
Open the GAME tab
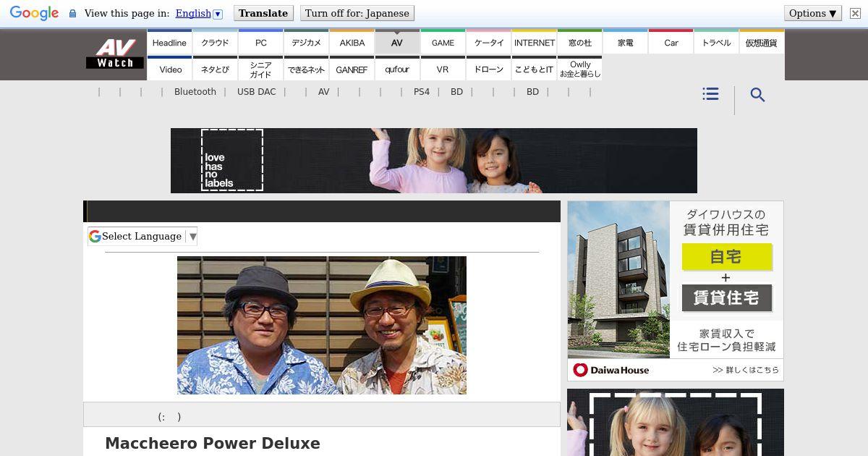(x=443, y=42)
